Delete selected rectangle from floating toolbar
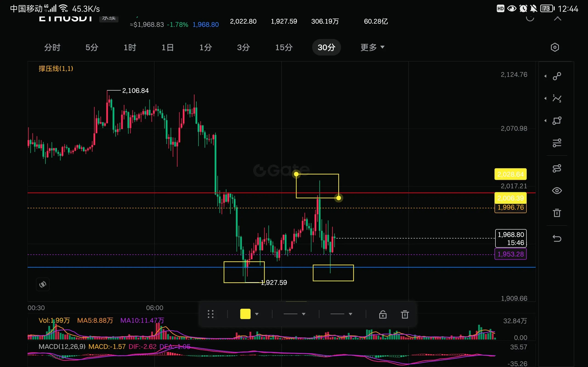The image size is (588, 367). click(x=404, y=314)
